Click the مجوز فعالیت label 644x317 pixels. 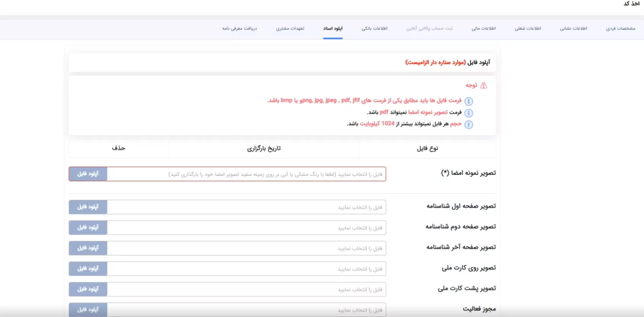click(x=479, y=309)
